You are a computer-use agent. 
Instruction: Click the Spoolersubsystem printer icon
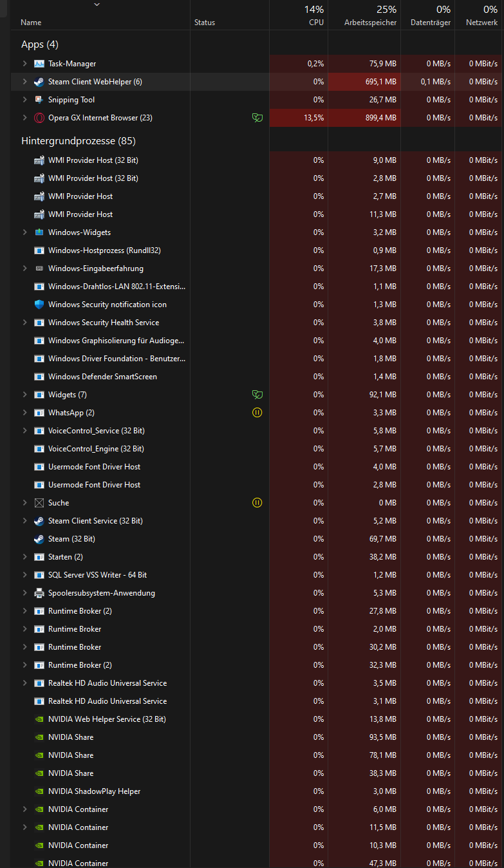[x=39, y=593]
